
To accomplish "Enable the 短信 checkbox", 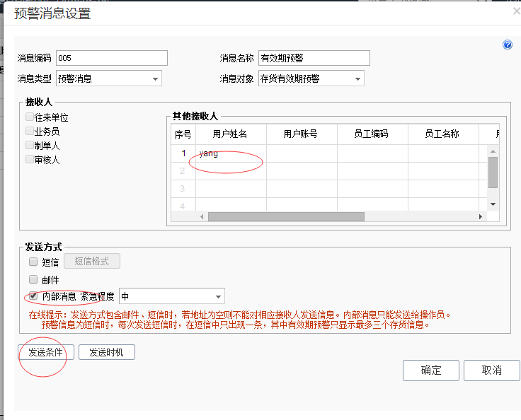I will 33,262.
